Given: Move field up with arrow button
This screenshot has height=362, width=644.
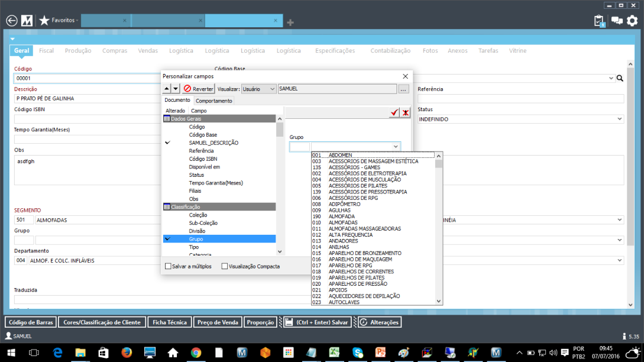Looking at the screenshot, I should (x=167, y=89).
